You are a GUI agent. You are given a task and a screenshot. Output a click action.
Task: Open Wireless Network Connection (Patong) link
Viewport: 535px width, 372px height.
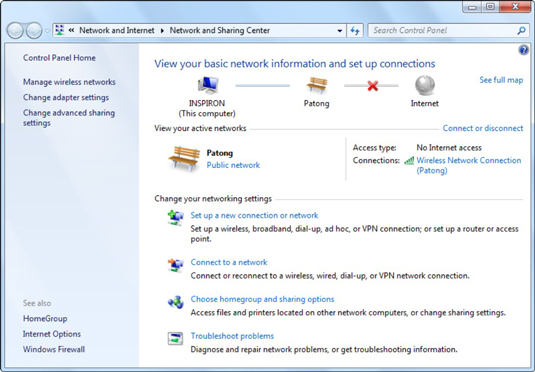pyautogui.click(x=469, y=165)
